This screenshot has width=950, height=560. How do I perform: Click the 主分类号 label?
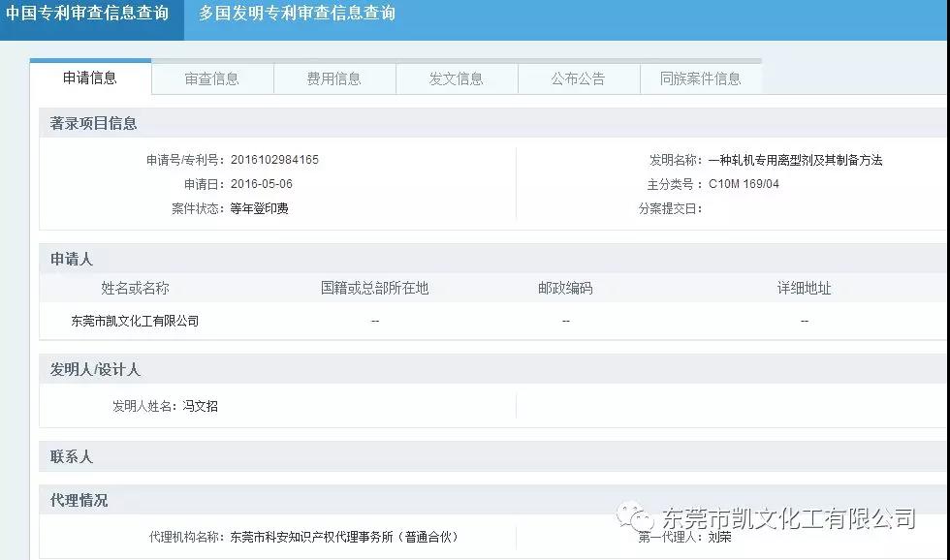pyautogui.click(x=675, y=184)
